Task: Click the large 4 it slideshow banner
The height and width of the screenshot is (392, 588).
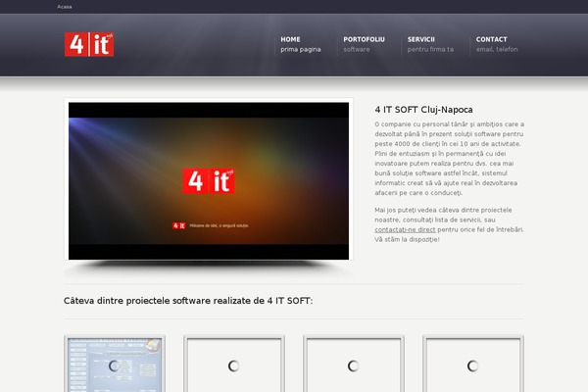Action: (209, 180)
